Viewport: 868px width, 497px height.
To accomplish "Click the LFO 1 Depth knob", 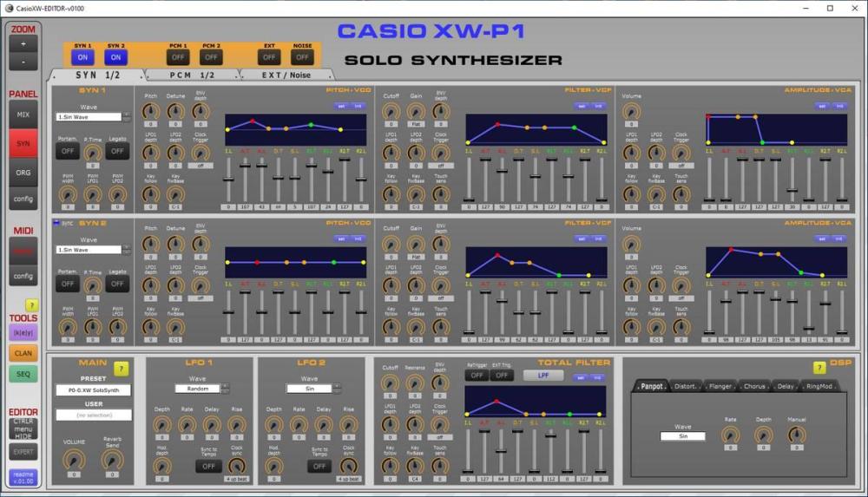I will tap(162, 425).
